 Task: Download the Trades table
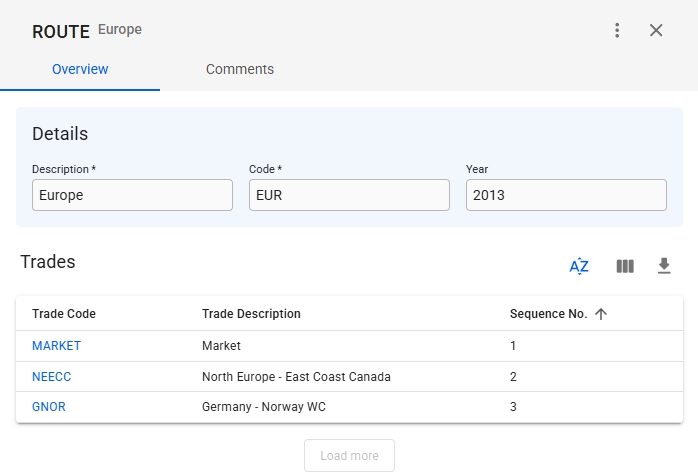664,266
